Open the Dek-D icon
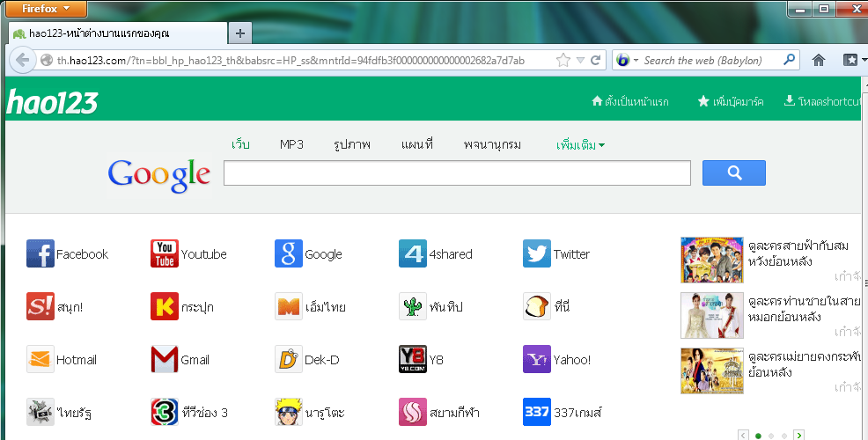The width and height of the screenshot is (868, 440). click(289, 359)
